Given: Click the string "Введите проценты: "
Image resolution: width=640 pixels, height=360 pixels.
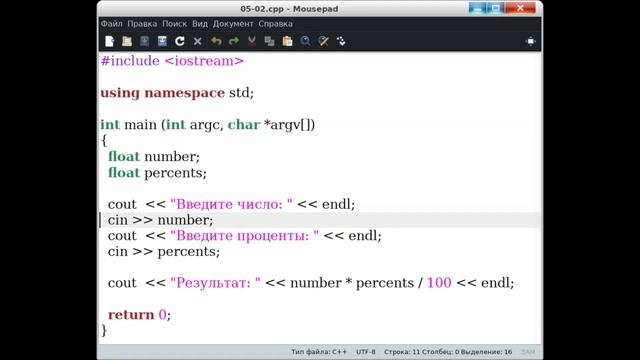Looking at the screenshot, I should 244,236.
